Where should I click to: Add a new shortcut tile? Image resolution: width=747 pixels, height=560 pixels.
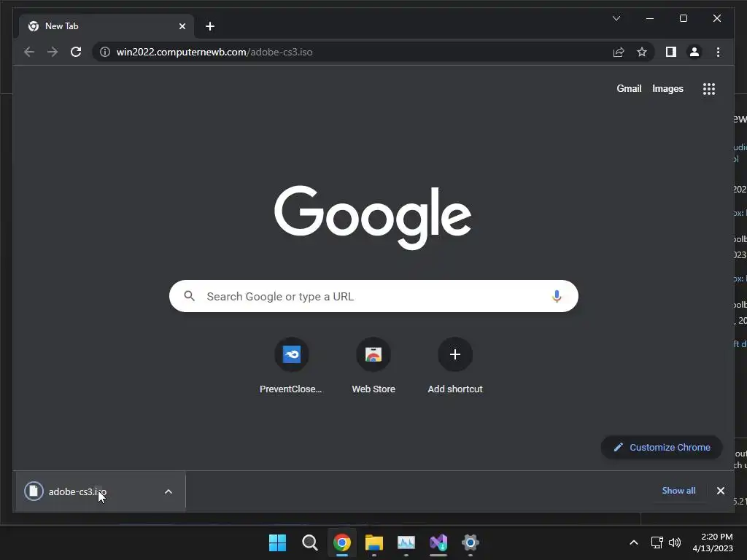[455, 366]
